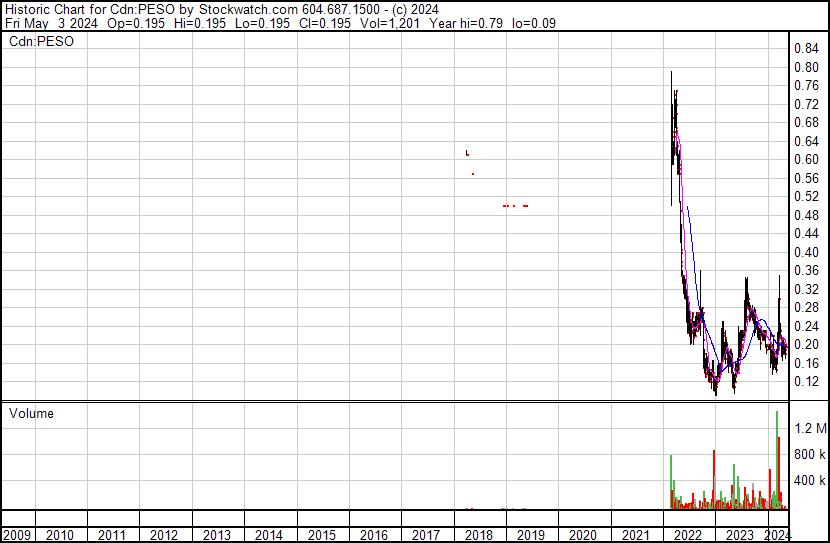Image resolution: width=830 pixels, height=543 pixels.
Task: Select the 2010 year label on the bottom axis
Action: [60, 535]
